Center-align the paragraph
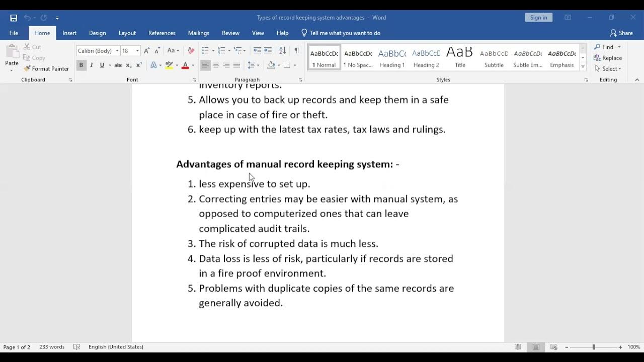Viewport: 644px width, 362px height. (216, 65)
